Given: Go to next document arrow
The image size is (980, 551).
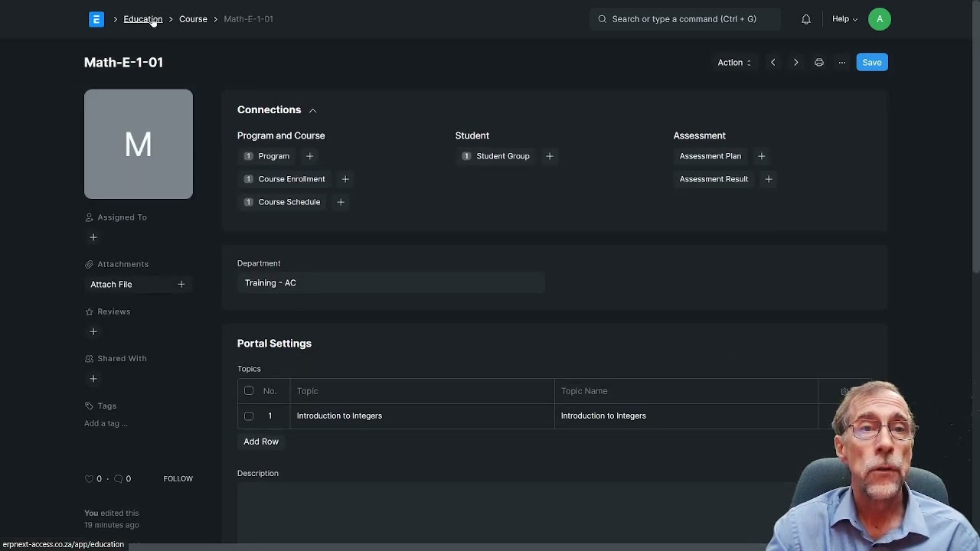Looking at the screenshot, I should [795, 63].
